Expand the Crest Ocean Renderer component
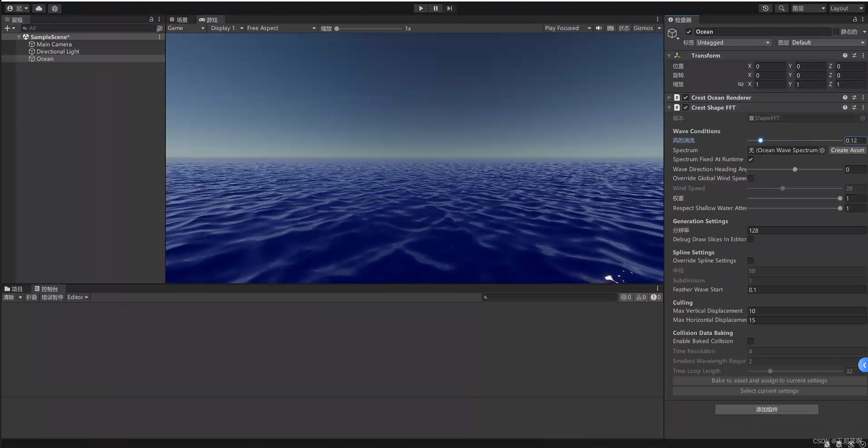 point(669,98)
